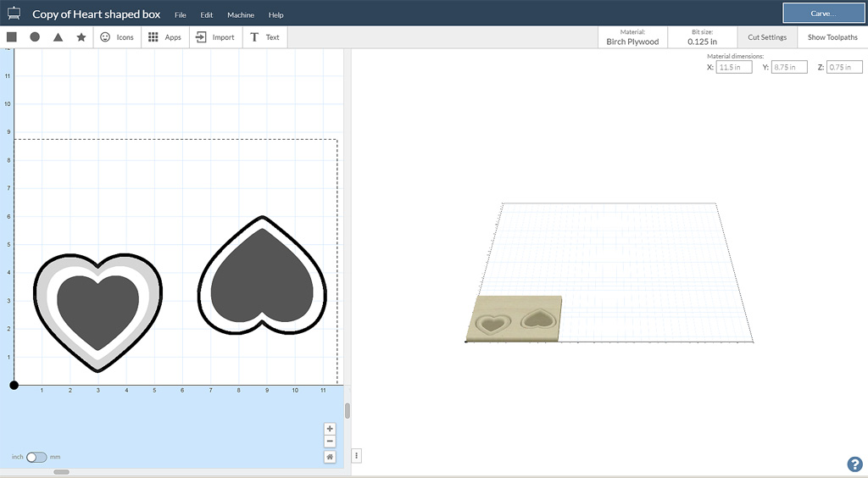Open the Bit size 0.125 in selector
Viewport: 868px width, 478px height.
click(703, 37)
